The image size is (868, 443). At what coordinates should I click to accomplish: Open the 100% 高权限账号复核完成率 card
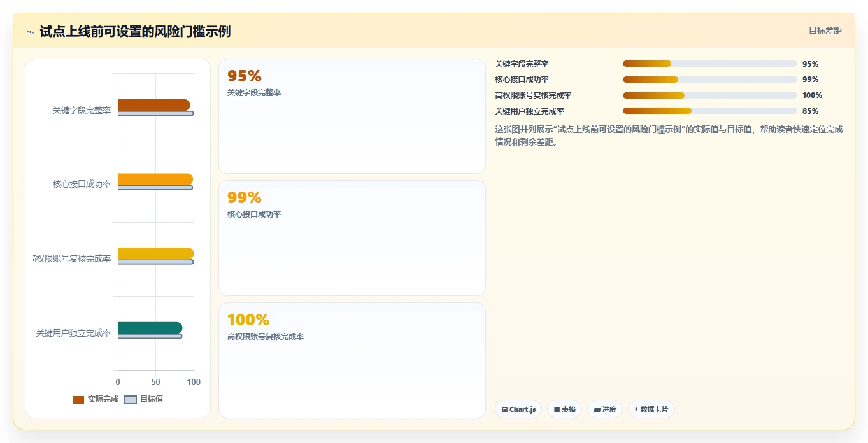352,360
